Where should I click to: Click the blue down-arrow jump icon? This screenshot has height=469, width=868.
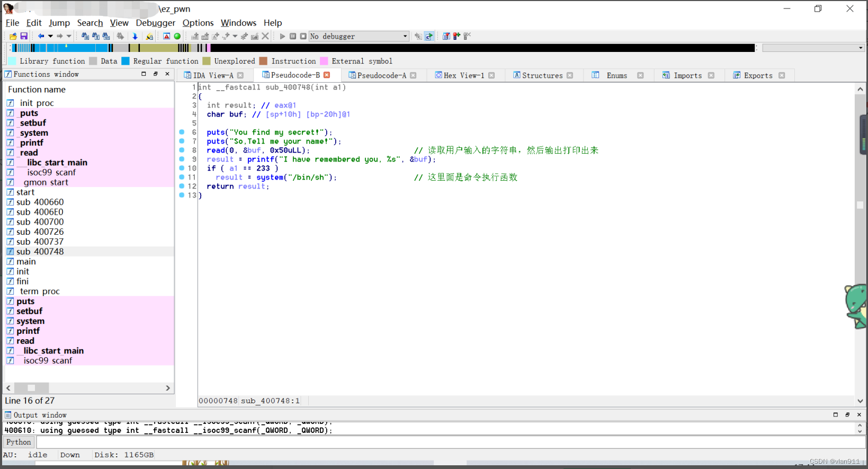[135, 36]
